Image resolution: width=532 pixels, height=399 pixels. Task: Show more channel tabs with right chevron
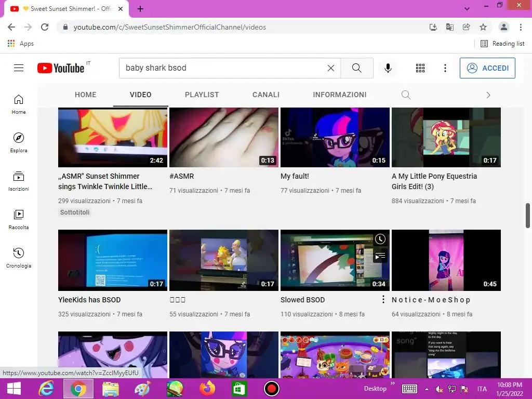click(x=488, y=95)
